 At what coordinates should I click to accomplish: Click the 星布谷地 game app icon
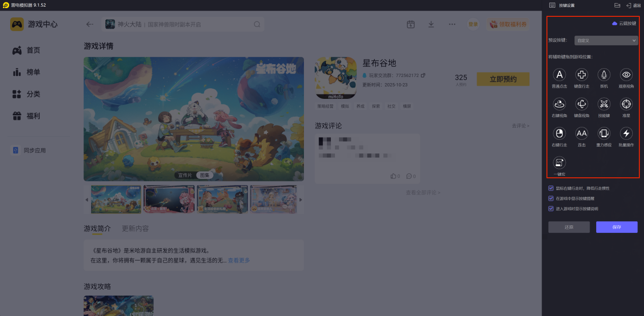(335, 77)
